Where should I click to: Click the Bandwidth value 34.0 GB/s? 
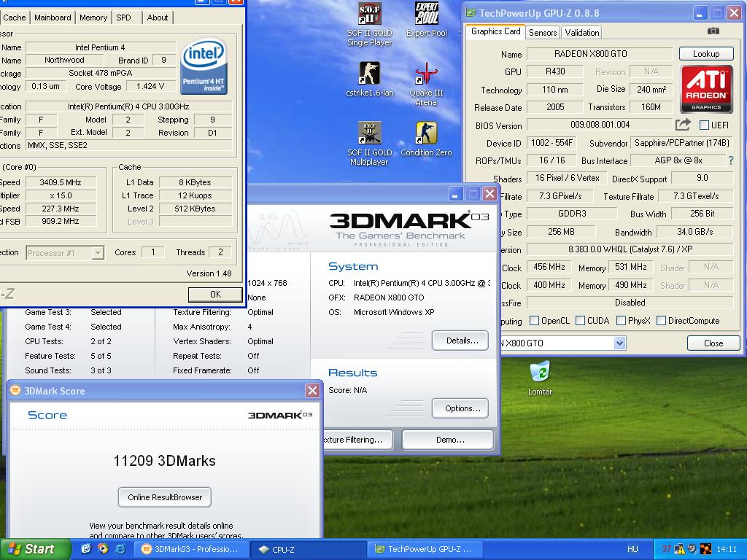click(694, 232)
